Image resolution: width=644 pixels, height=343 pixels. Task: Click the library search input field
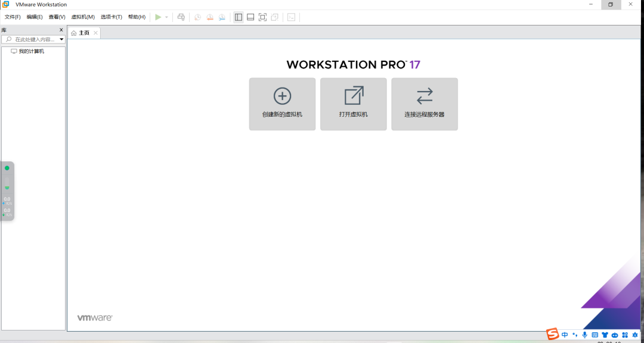[x=33, y=39]
